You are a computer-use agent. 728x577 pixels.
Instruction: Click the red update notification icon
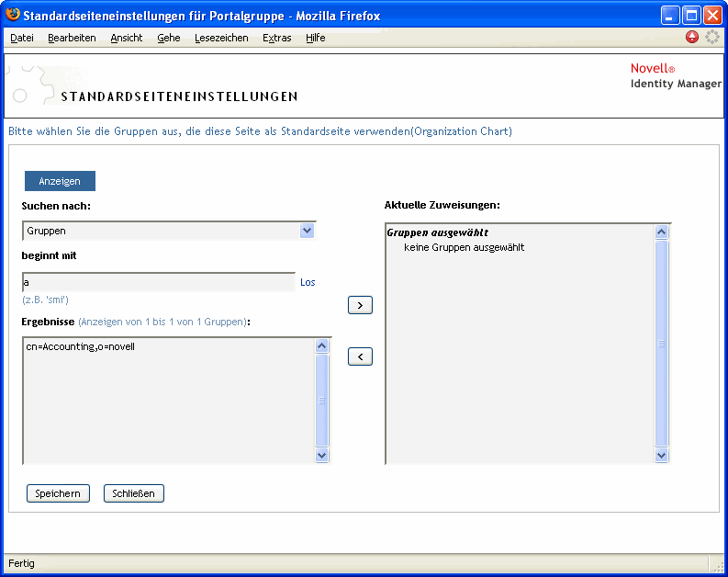tap(692, 37)
